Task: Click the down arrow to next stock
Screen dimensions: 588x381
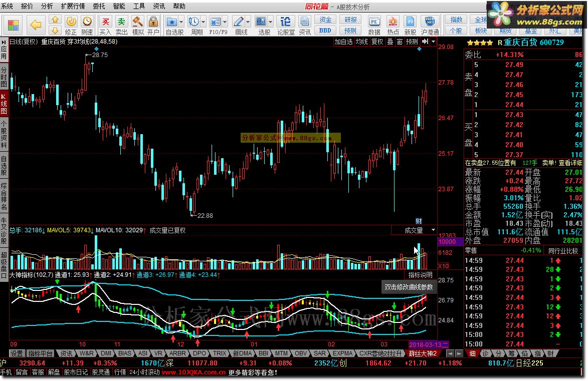Action: (55, 31)
